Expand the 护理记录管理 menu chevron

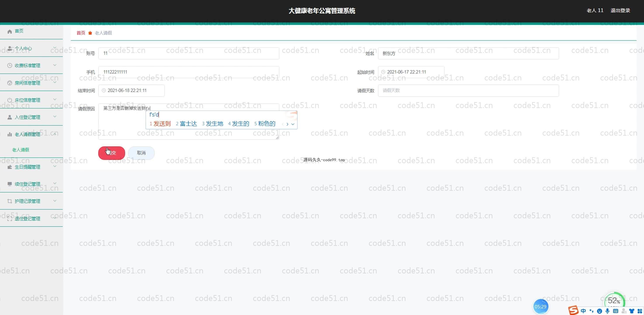[x=54, y=201]
